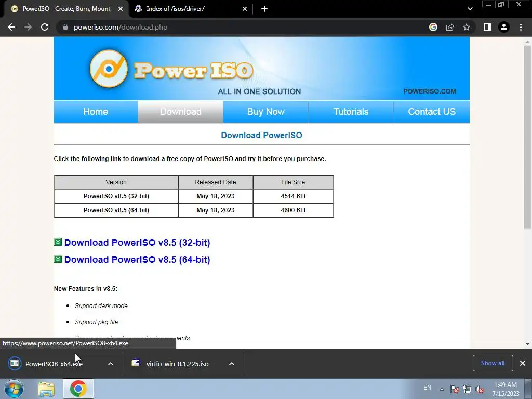This screenshot has height=399, width=532.
Task: Click the browser forward arrow
Action: tap(28, 27)
